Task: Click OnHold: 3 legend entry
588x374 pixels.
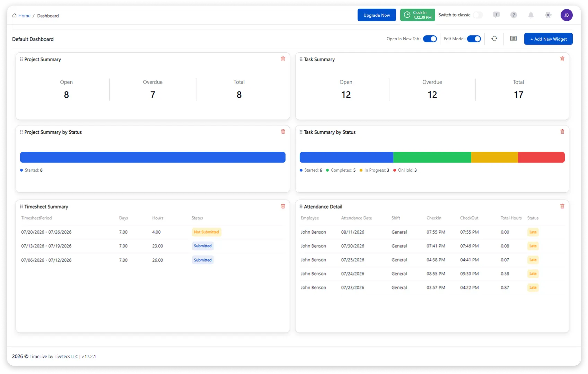Action: click(405, 170)
